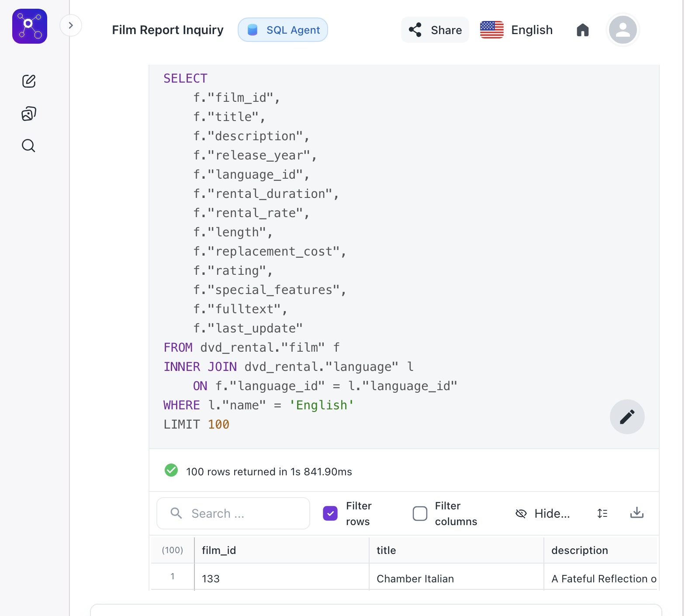This screenshot has height=616, width=685.
Task: Edit the SQL query with pencil icon
Action: 626,417
